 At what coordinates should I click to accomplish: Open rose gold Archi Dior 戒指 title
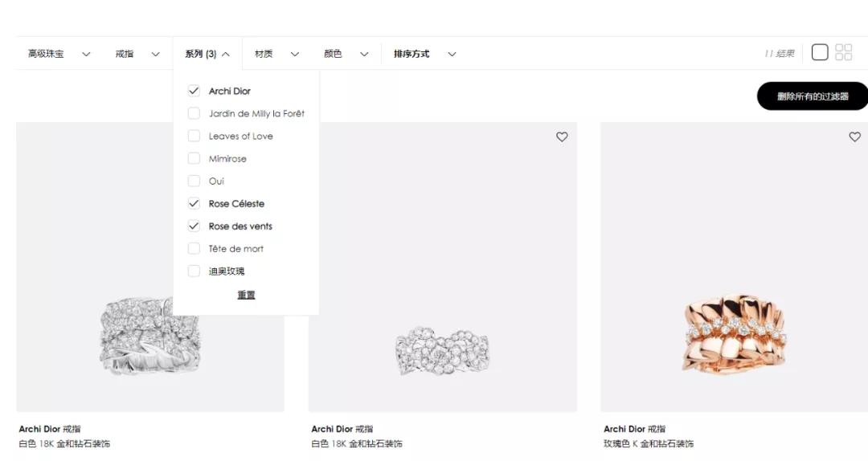(x=634, y=429)
